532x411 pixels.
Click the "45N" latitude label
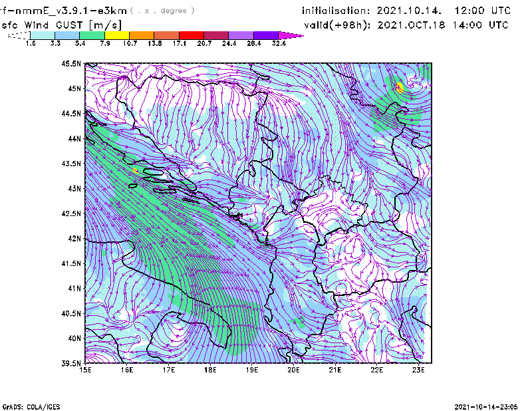point(74,88)
